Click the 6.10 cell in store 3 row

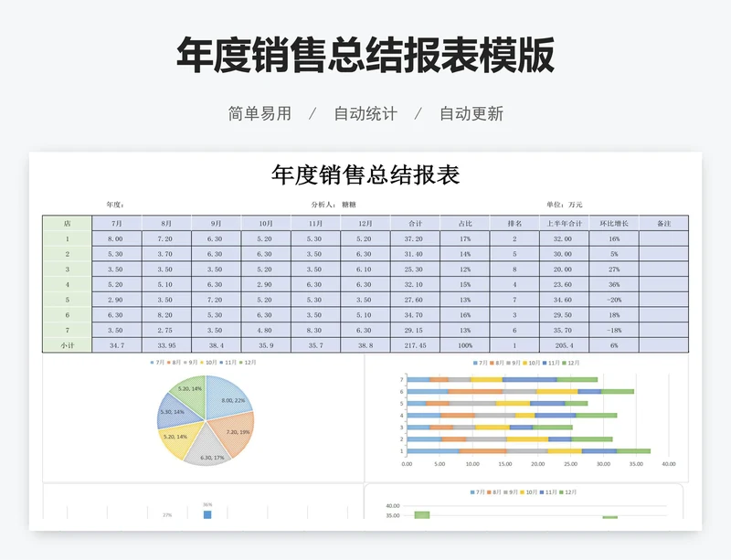[x=365, y=269]
